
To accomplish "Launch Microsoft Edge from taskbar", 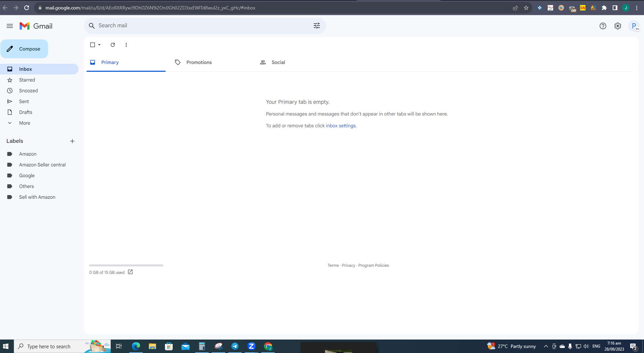I will 136,346.
